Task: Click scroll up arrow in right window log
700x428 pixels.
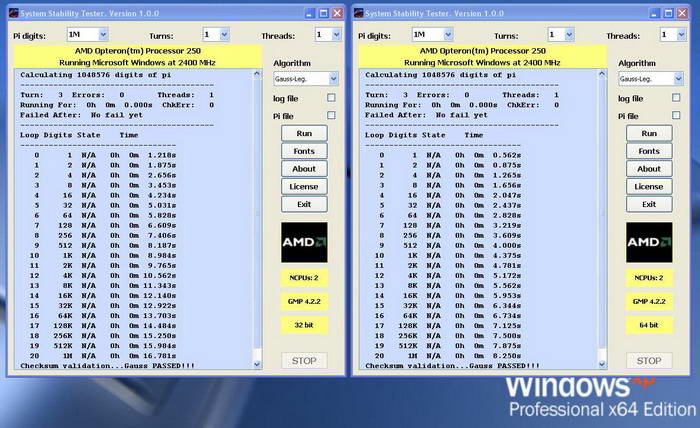Action: pyautogui.click(x=602, y=74)
